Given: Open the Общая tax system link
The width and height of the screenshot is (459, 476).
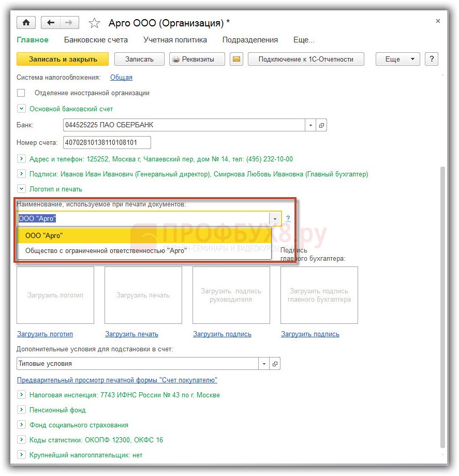Looking at the screenshot, I should 121,78.
